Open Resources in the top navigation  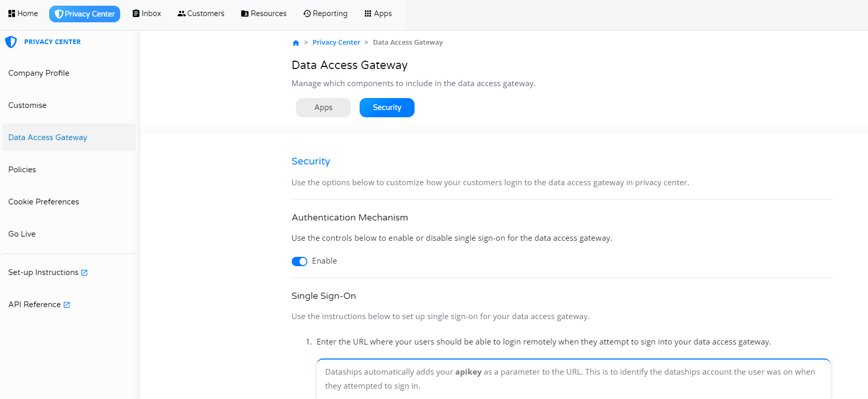263,13
